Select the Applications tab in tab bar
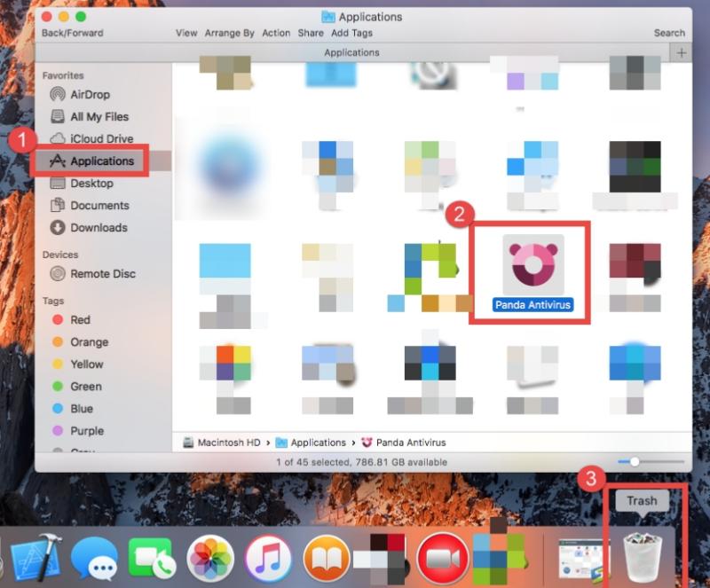Viewport: 710px width, 588px height. coord(351,52)
